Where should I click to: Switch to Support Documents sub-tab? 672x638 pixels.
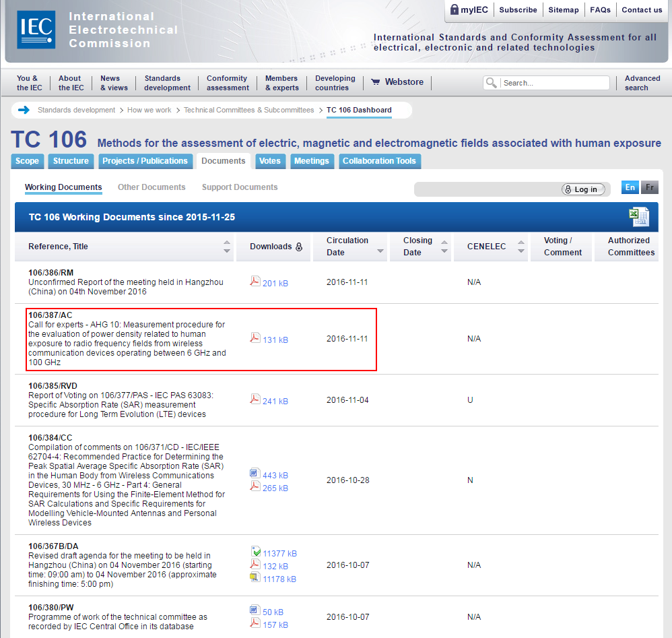240,187
